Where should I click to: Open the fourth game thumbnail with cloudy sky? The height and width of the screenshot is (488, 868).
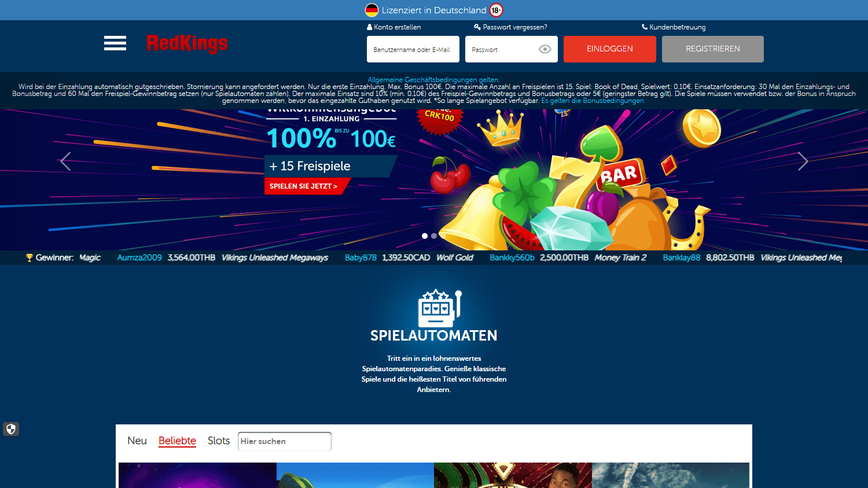[671, 475]
